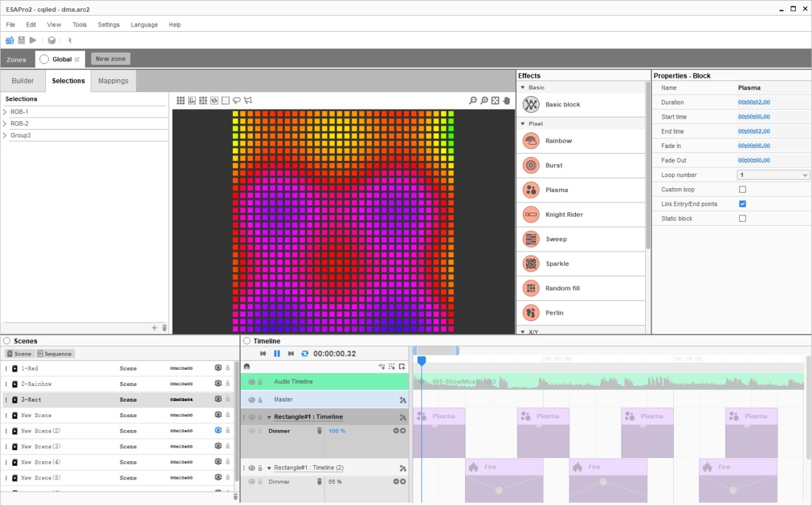The width and height of the screenshot is (812, 506).
Task: Click the zoom in magnifier above the matrix
Action: pyautogui.click(x=484, y=101)
